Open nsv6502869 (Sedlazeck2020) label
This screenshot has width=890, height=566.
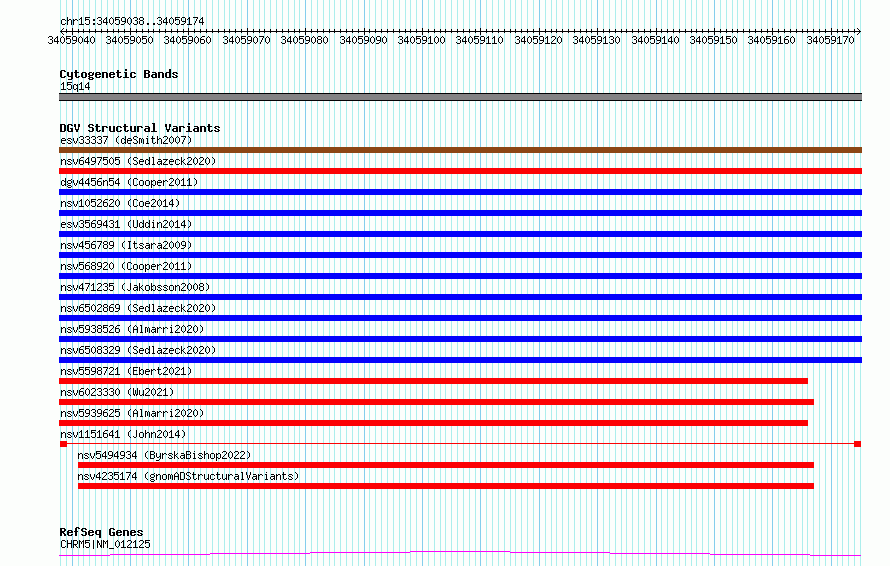point(138,308)
